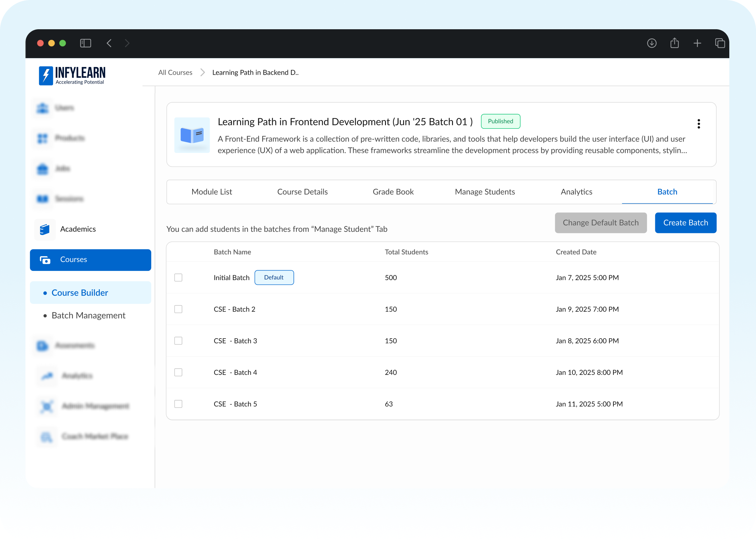Click the sidebar toggle icon in browser toolbar
The height and width of the screenshot is (543, 756).
(x=86, y=43)
